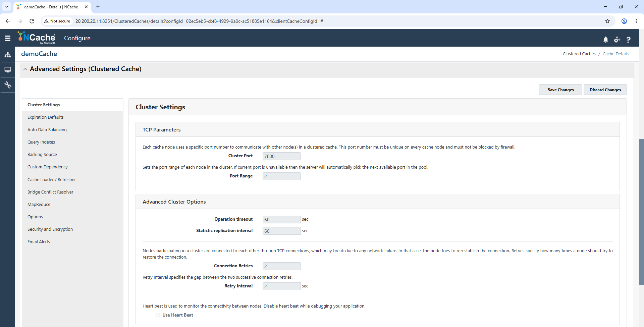Bookmark this page with the star
This screenshot has height=327, width=644.
tap(607, 21)
